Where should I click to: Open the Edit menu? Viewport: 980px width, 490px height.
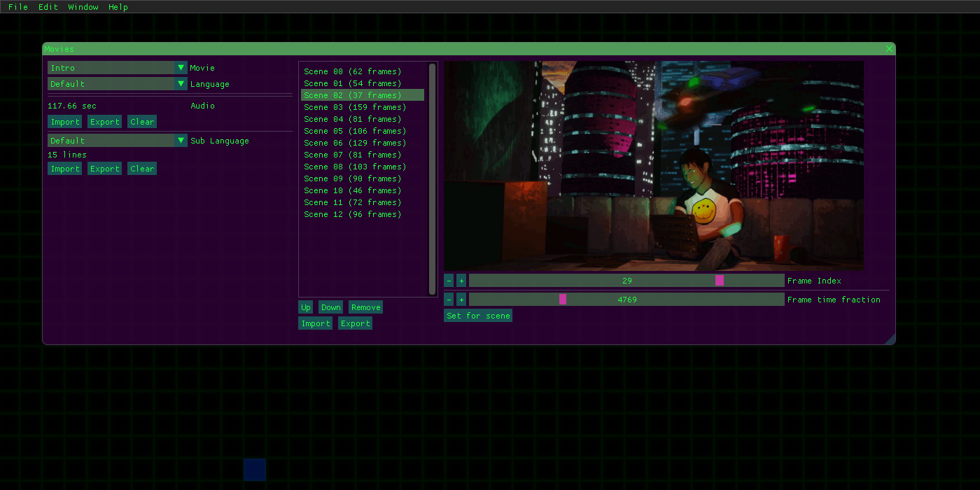coord(48,7)
